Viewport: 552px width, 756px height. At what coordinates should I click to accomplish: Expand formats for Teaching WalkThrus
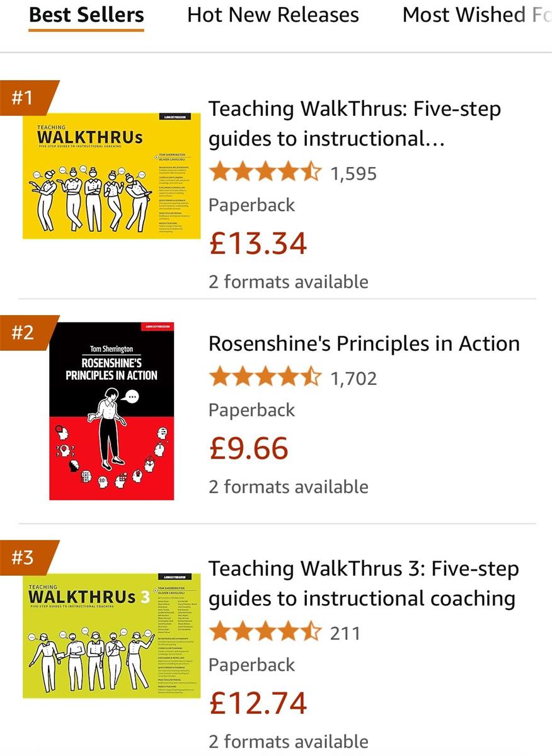[x=289, y=282]
